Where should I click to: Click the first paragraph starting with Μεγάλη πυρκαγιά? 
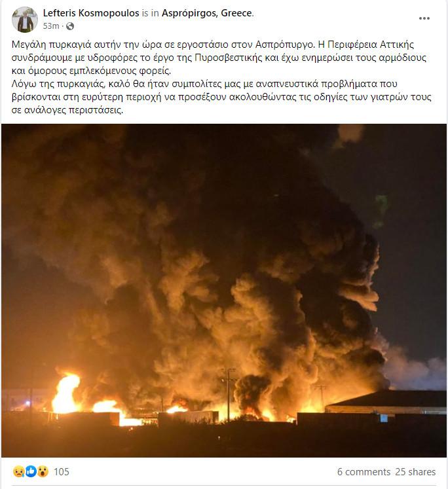coord(219,58)
